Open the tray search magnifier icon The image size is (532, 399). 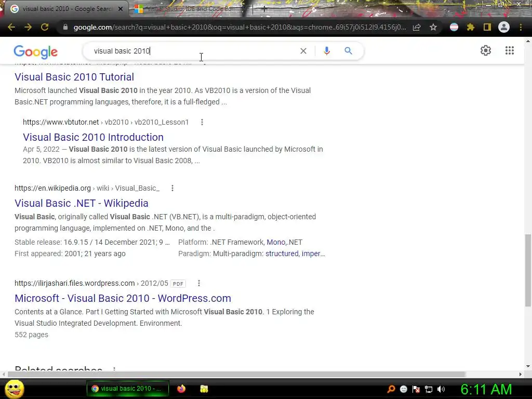coord(391,389)
